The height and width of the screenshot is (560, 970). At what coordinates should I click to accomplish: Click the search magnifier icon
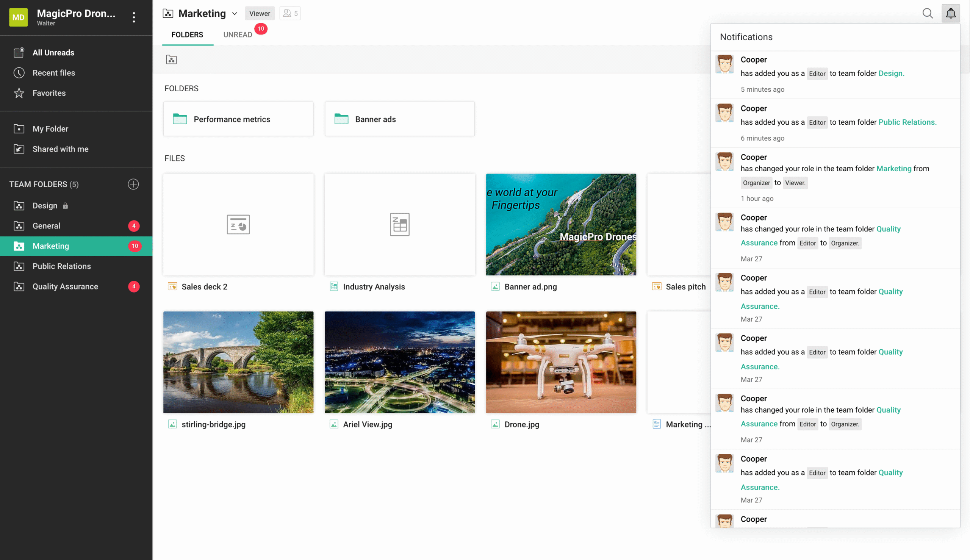pos(927,14)
